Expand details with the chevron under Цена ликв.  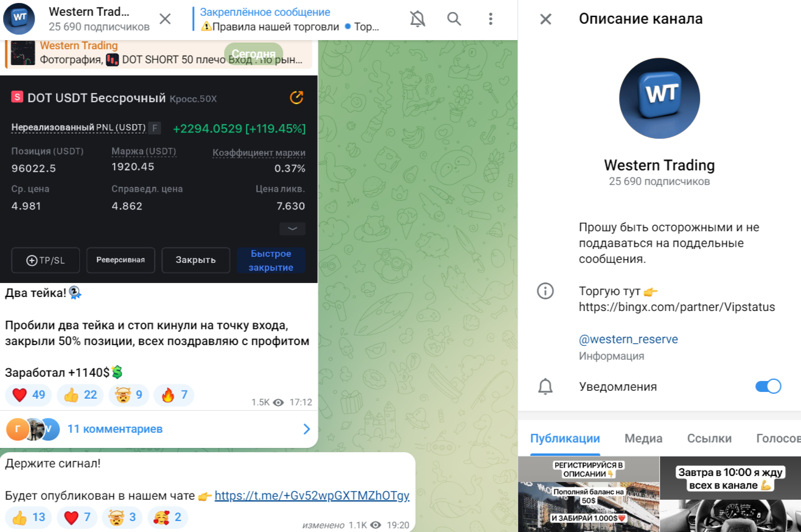[x=292, y=229]
